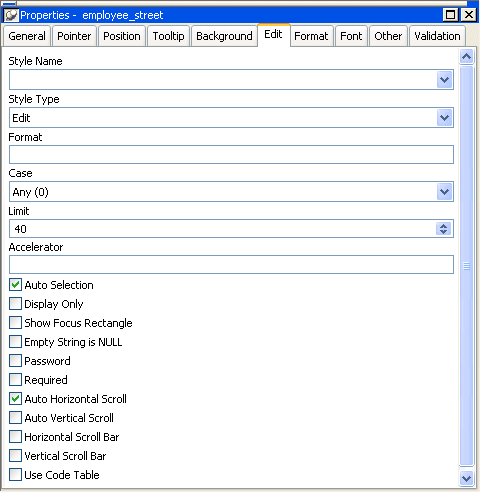Viewport: 481px width, 493px height.
Task: Maximize the Properties pane
Action: click(450, 15)
